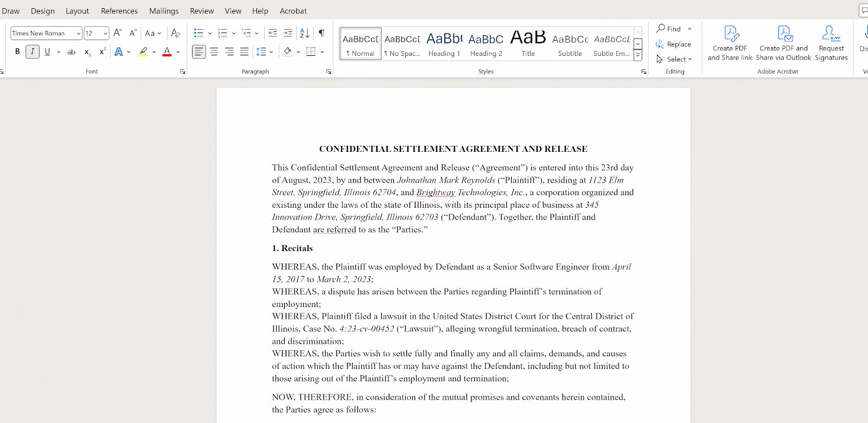Click Find in Editing group
Screen dimensions: 868x423
(668, 29)
